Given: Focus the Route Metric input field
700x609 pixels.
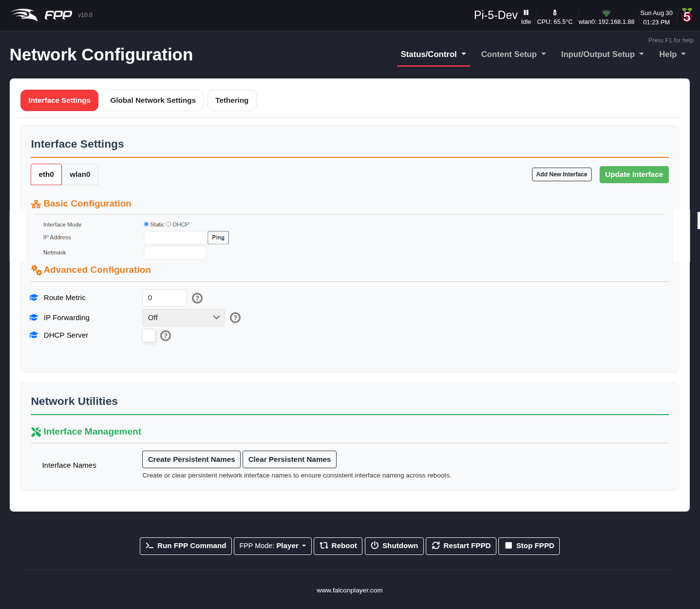Looking at the screenshot, I should 165,298.
